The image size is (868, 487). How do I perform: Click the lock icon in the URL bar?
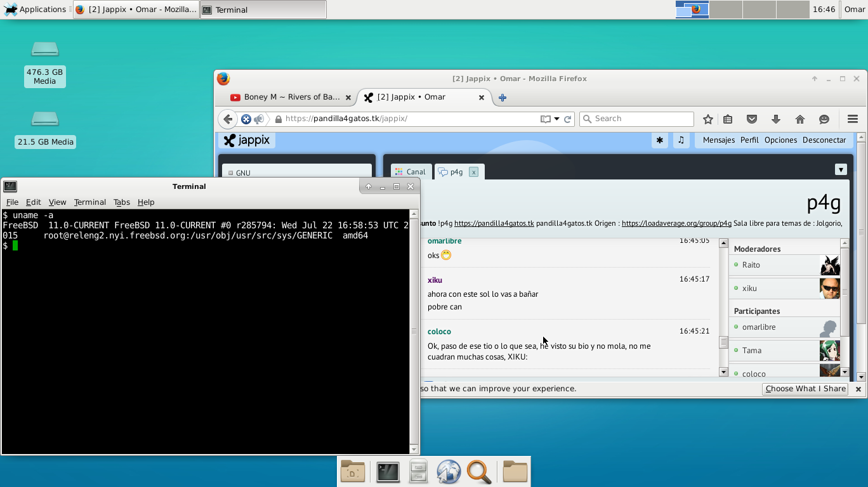click(x=278, y=119)
